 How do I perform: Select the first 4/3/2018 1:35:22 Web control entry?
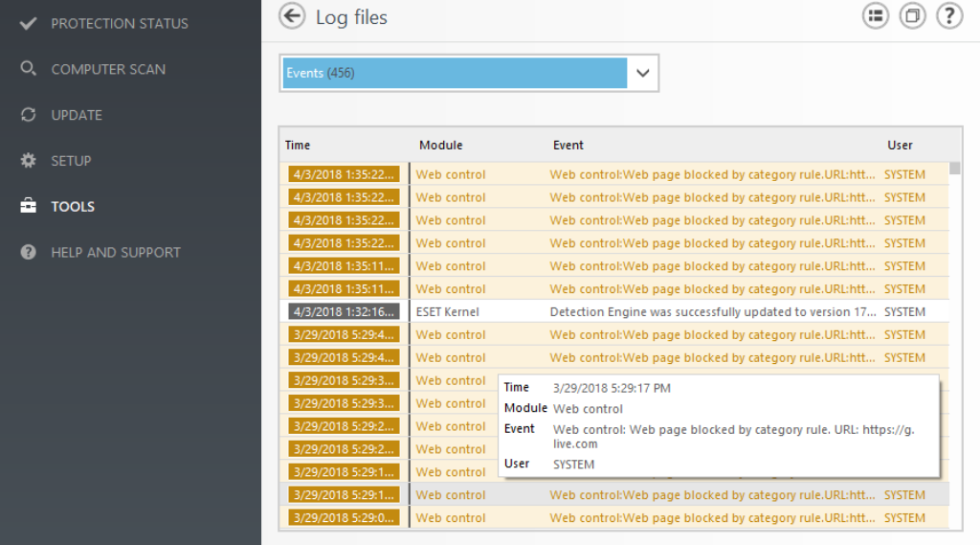point(612,174)
